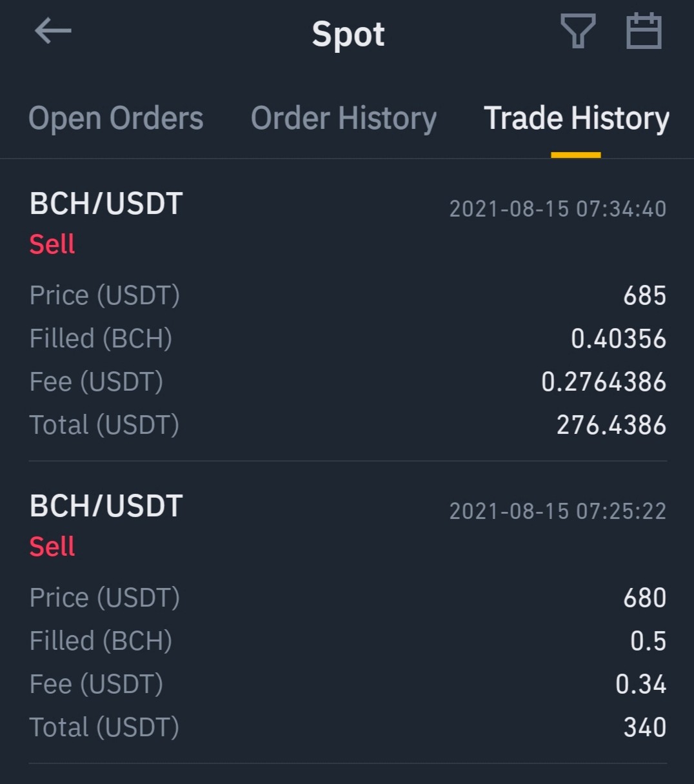
Task: Tap the second red Sell label
Action: point(52,547)
